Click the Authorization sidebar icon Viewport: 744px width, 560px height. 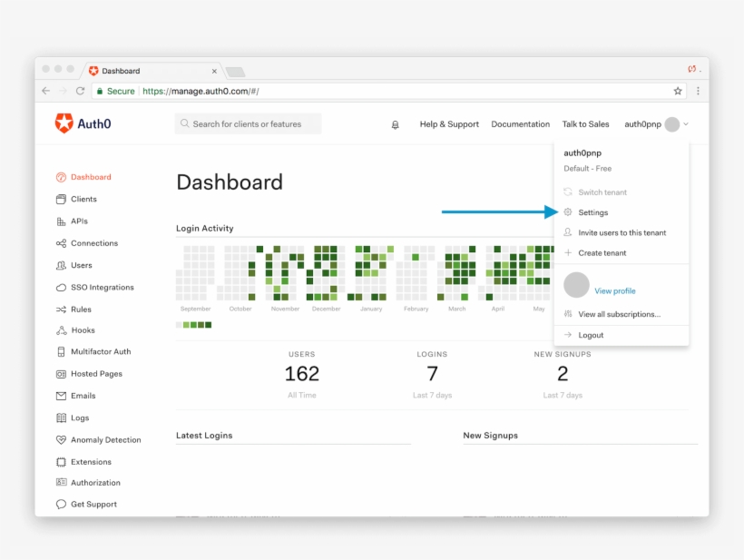pos(61,482)
